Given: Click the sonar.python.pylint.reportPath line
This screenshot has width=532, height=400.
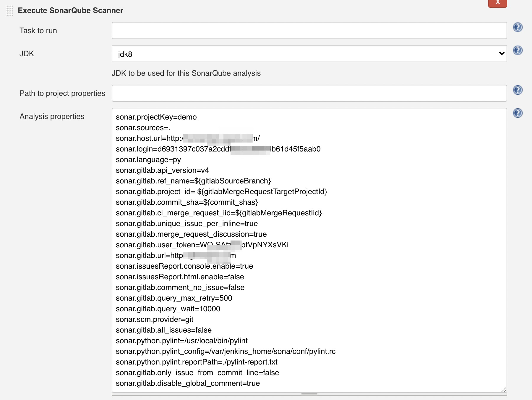Looking at the screenshot, I should (197, 362).
